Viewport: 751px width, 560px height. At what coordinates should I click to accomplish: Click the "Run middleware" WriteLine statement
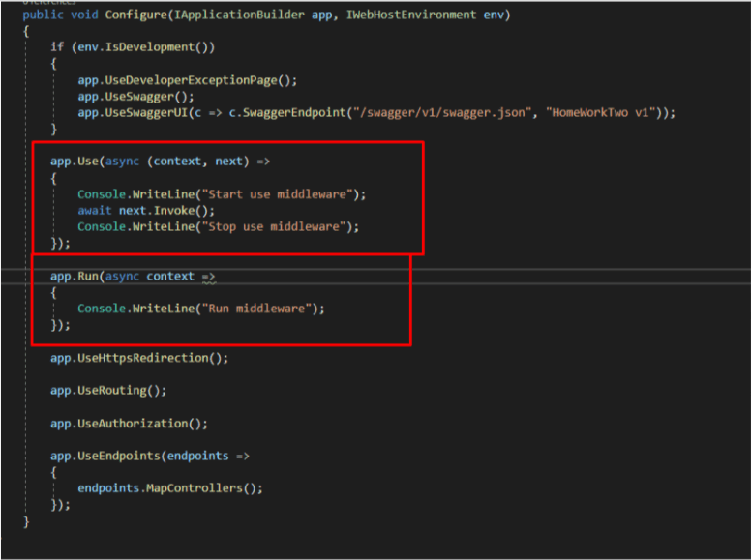[x=201, y=309]
